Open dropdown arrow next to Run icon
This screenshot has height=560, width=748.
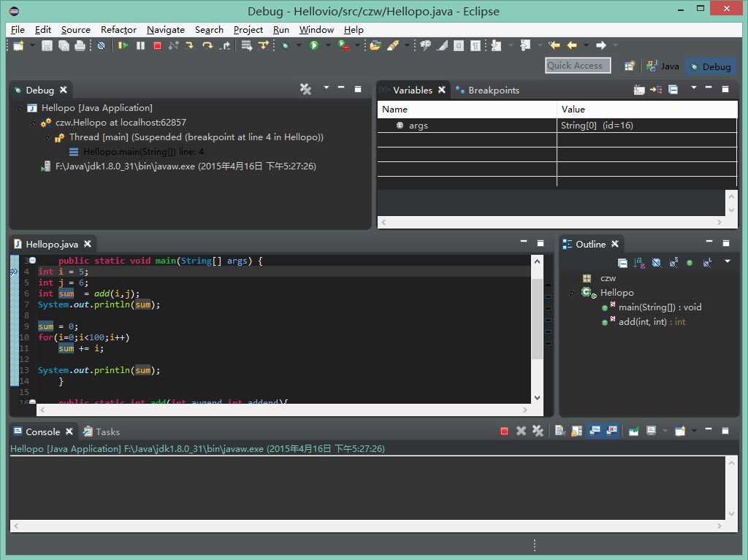(328, 45)
